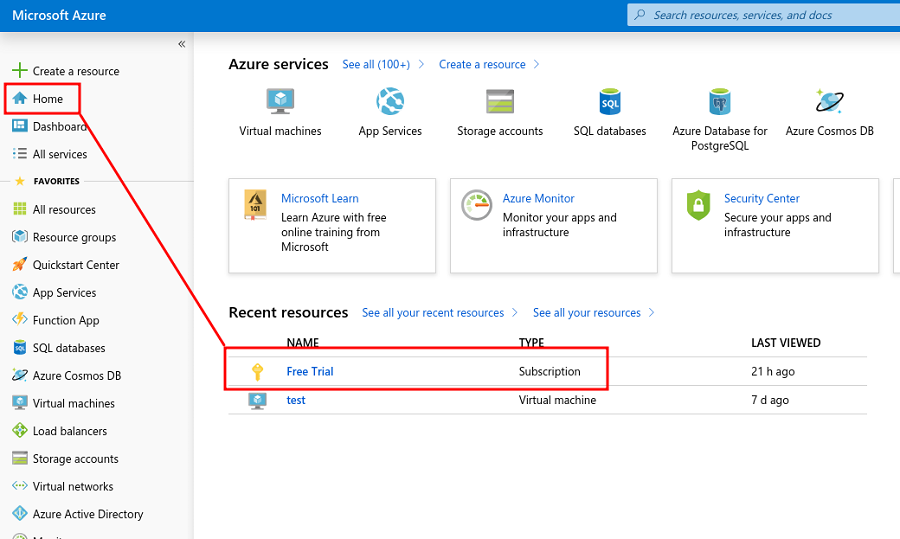Click the Security Center shield icon
Image resolution: width=900 pixels, height=539 pixels.
pyautogui.click(x=698, y=205)
